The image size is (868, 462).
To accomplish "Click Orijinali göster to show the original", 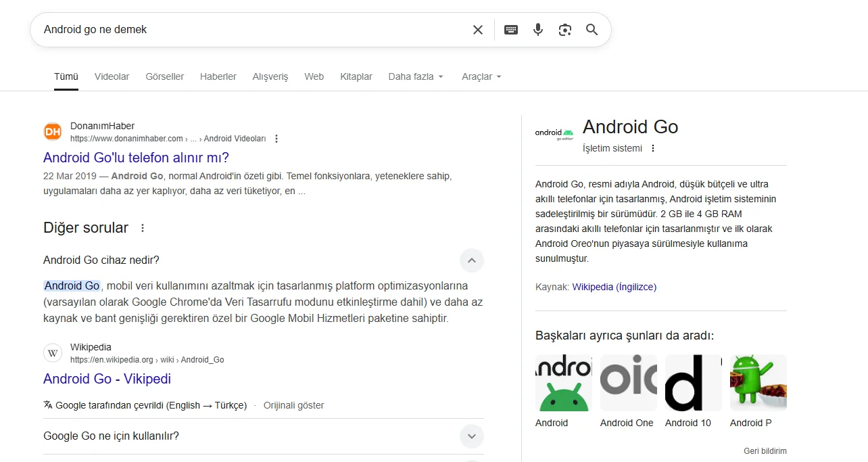I will pyautogui.click(x=293, y=405).
